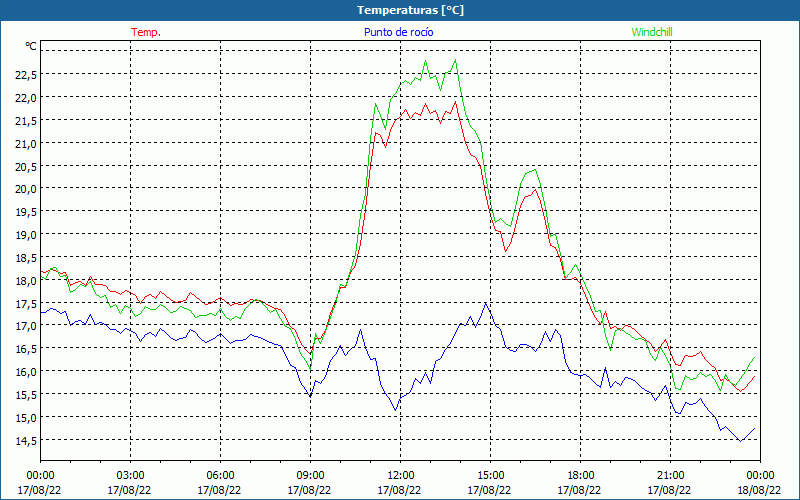The image size is (800, 500).
Task: Click the 20,0 y-axis value
Action: tap(26, 189)
